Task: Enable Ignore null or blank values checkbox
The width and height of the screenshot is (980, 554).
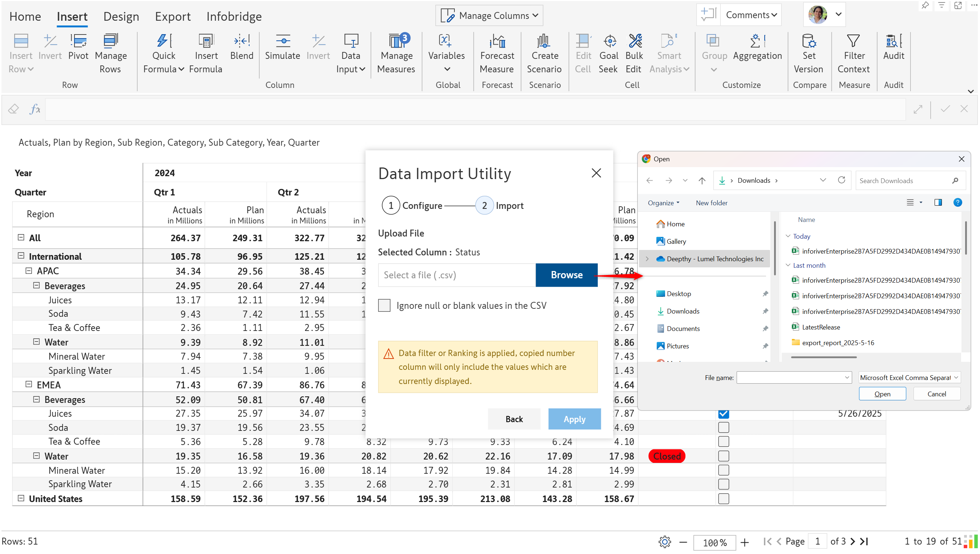Action: pyautogui.click(x=384, y=305)
